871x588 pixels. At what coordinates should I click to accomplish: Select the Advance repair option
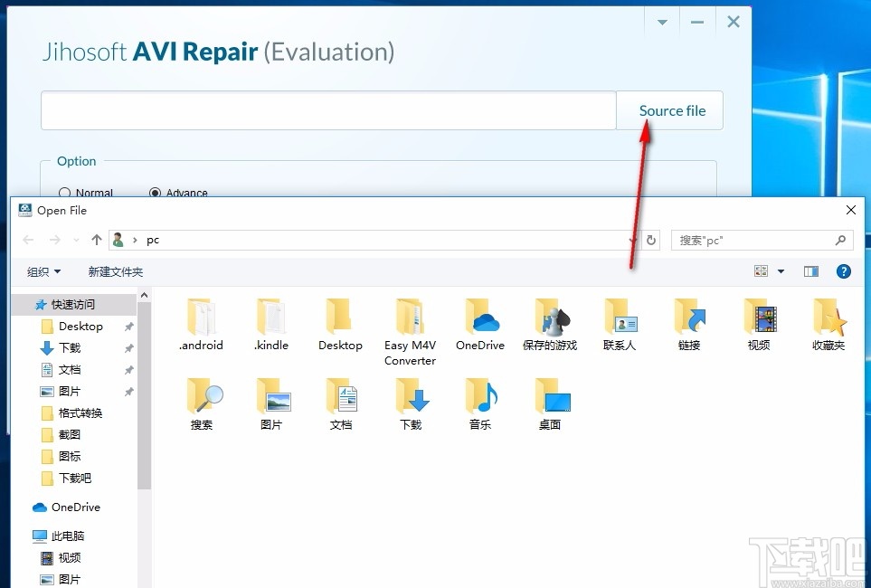157,193
